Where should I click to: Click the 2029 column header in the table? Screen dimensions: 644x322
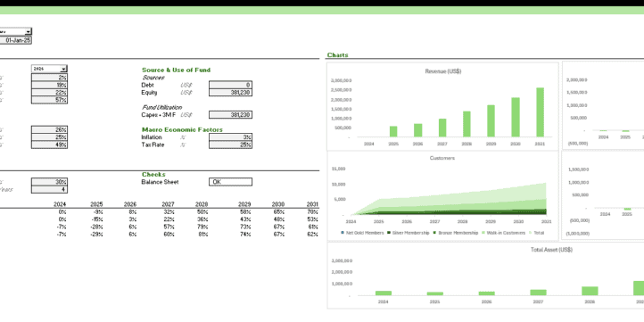[244, 204]
